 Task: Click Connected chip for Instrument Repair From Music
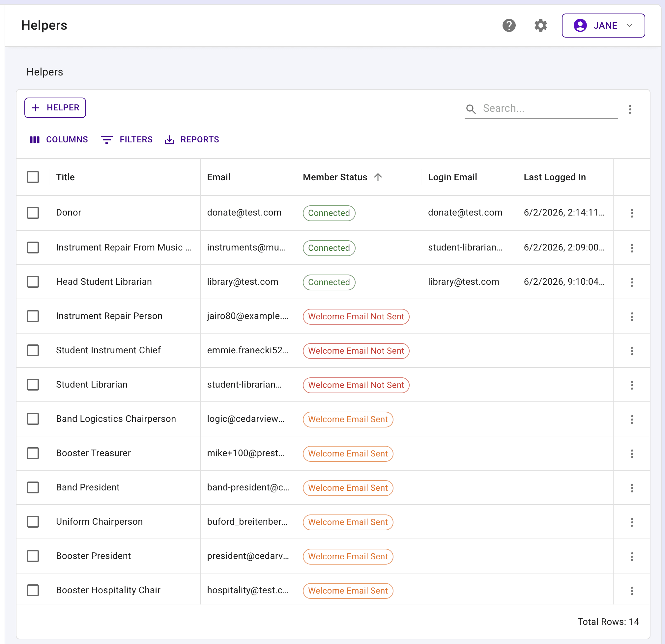tap(329, 248)
